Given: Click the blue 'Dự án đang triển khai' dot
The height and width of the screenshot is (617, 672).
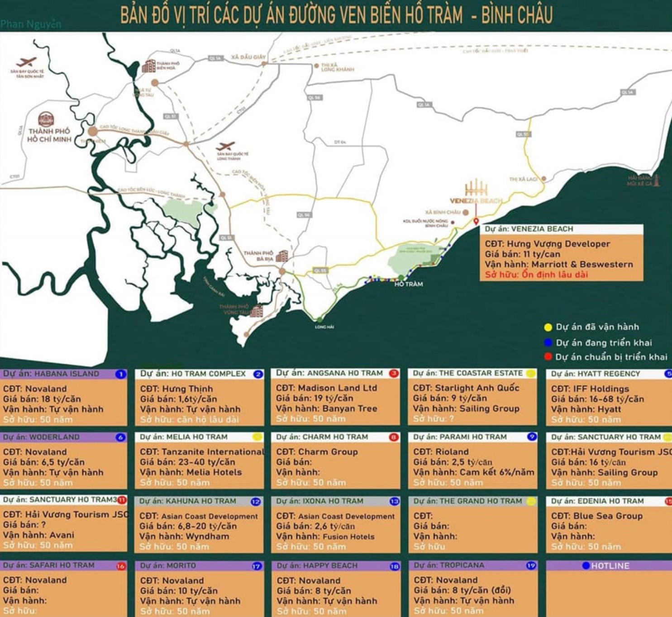Looking at the screenshot, I should pos(548,342).
